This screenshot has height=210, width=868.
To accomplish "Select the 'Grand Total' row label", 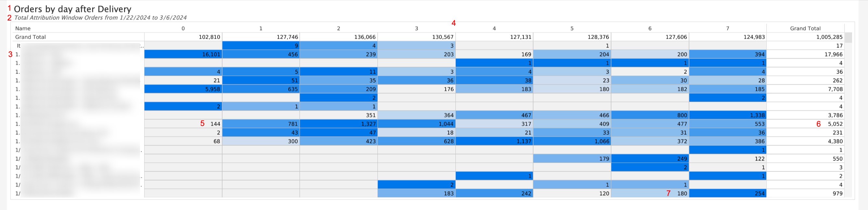I will pos(30,37).
